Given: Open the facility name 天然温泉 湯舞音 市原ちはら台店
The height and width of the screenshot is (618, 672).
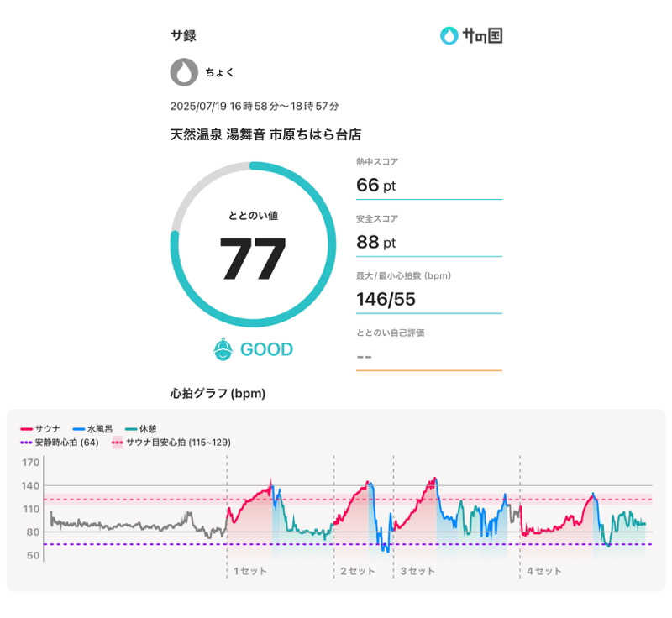Looking at the screenshot, I should point(265,134).
